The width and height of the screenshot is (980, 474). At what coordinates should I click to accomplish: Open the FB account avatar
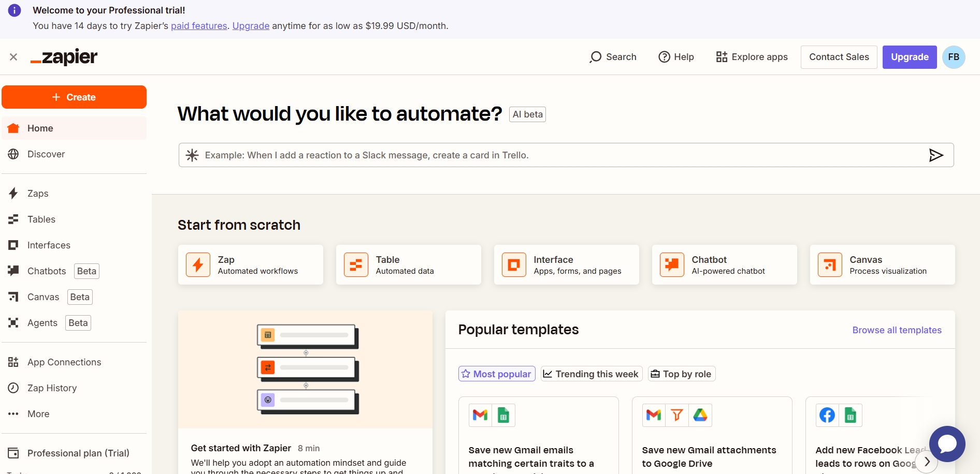point(954,57)
